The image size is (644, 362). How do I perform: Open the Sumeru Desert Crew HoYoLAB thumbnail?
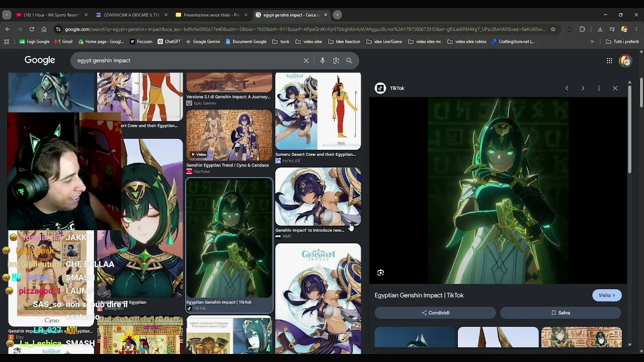(x=318, y=111)
